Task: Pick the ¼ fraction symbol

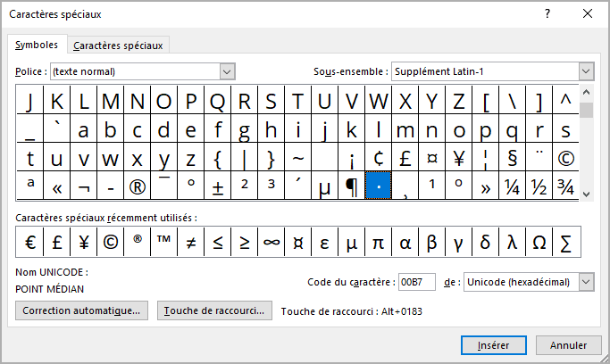Action: [x=513, y=186]
